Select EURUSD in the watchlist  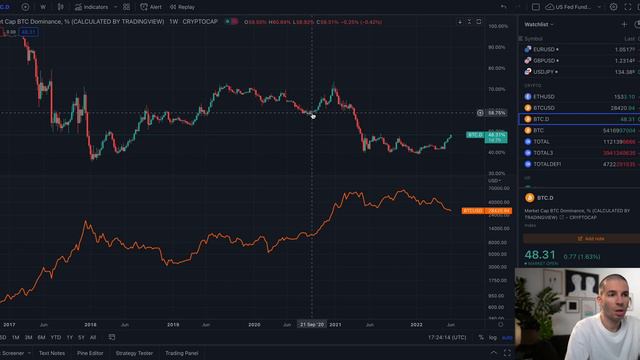[x=580, y=49]
